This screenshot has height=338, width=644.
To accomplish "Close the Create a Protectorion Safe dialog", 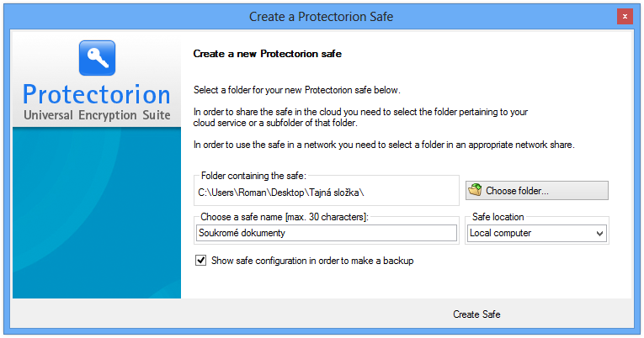I will (x=625, y=17).
